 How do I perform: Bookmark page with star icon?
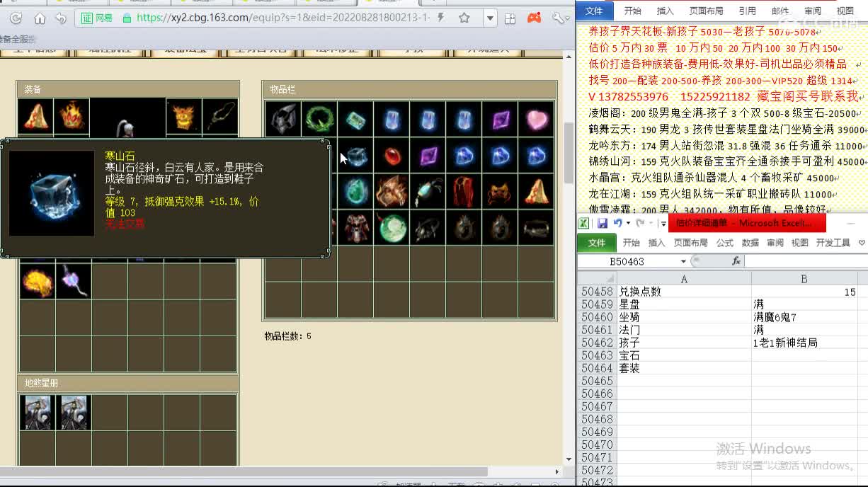click(x=464, y=18)
